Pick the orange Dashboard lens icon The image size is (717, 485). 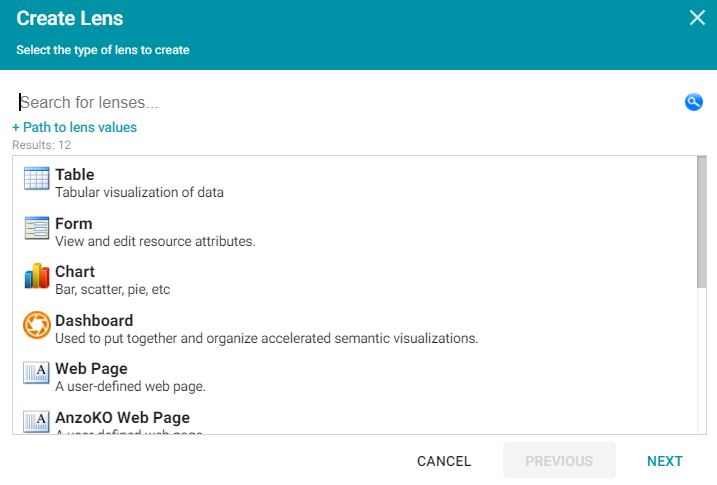(37, 325)
